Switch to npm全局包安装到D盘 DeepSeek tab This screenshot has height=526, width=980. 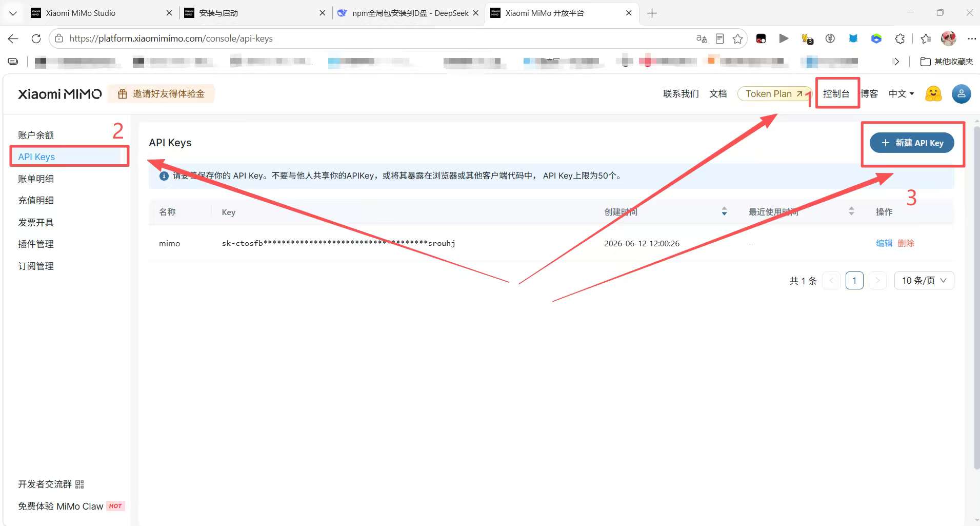click(x=408, y=13)
